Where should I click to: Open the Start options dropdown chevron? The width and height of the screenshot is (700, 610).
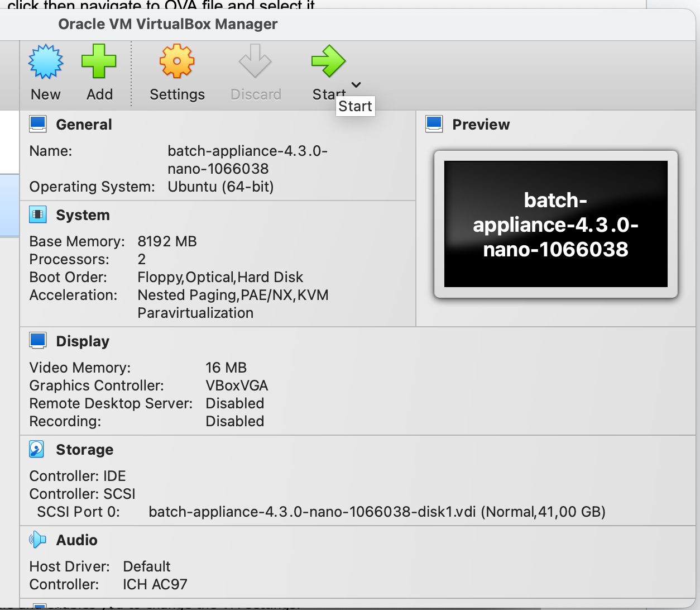tap(356, 85)
